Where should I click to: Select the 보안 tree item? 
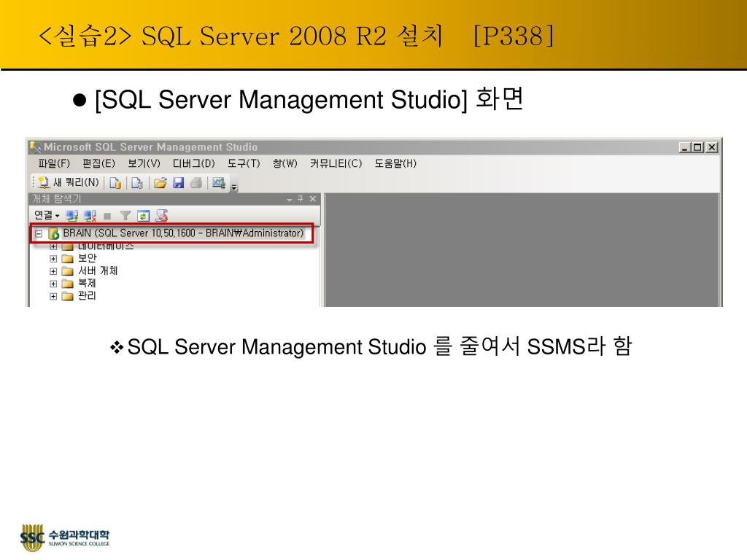88,258
